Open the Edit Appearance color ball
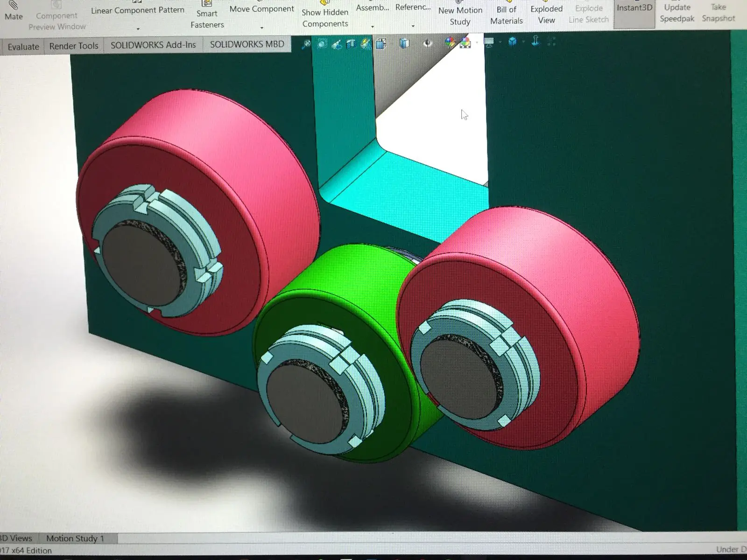747x560 pixels. tap(450, 43)
